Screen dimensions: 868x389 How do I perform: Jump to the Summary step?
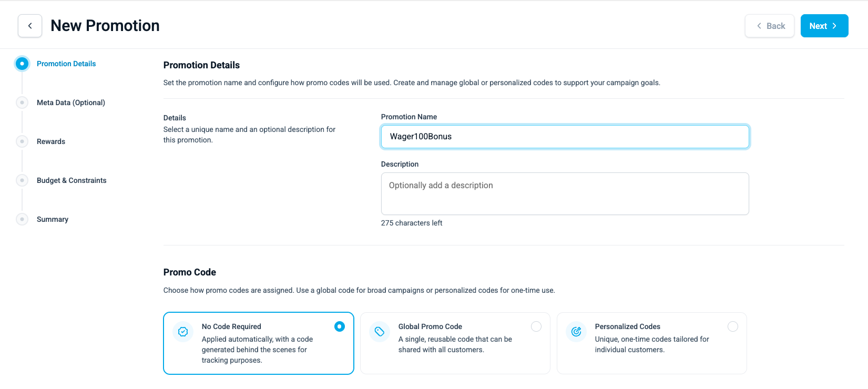coord(53,219)
